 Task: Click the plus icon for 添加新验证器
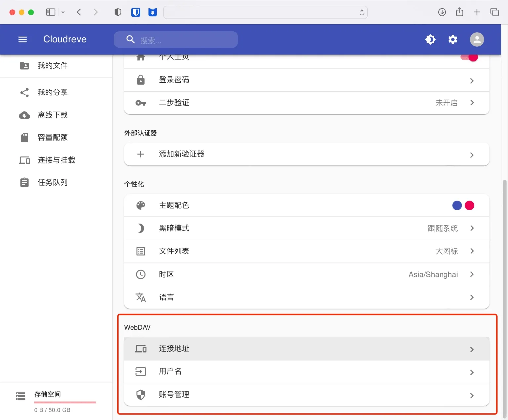141,154
